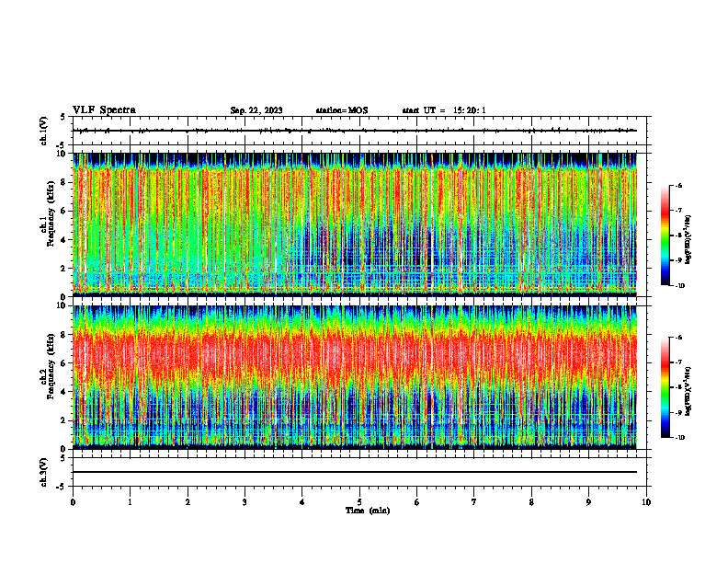Click inside the ch.1 spectrogram panel
This screenshot has width=728, height=563.
(x=355, y=224)
